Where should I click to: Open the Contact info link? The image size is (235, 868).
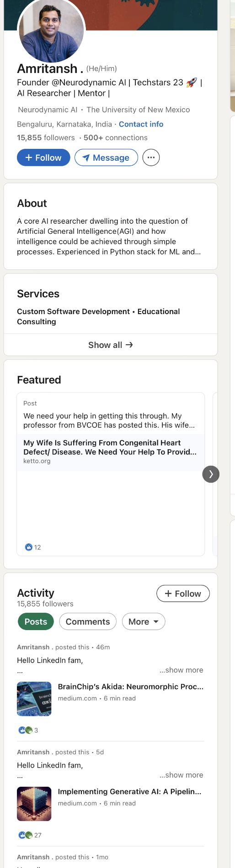tap(141, 124)
